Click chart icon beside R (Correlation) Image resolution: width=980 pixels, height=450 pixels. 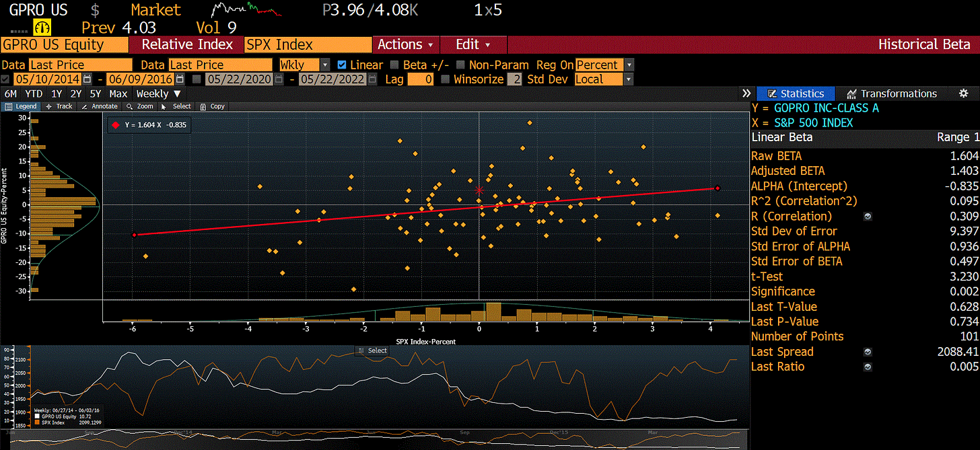click(868, 217)
